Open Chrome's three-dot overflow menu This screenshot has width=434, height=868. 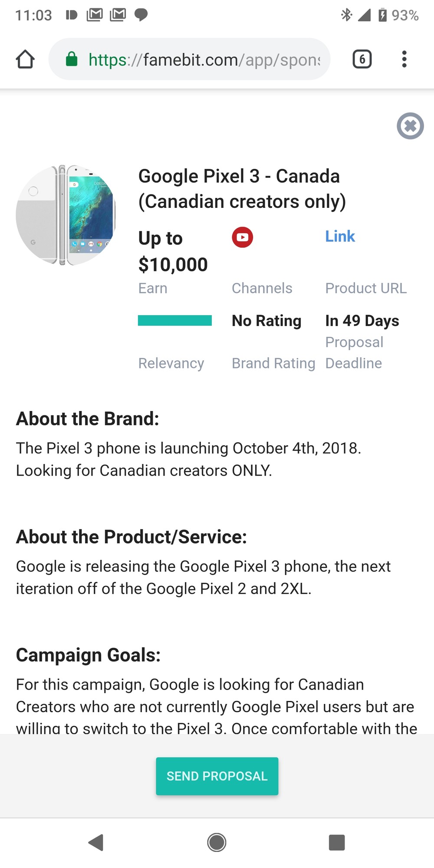point(404,59)
